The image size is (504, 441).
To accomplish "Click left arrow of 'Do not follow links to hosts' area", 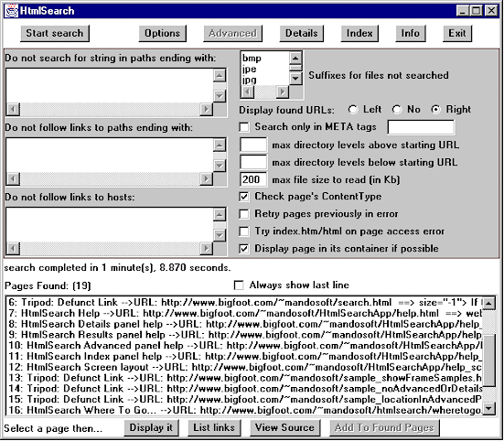I will pyautogui.click(x=14, y=249).
